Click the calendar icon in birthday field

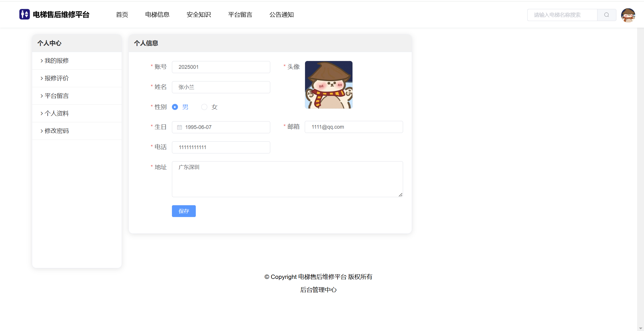(179, 127)
